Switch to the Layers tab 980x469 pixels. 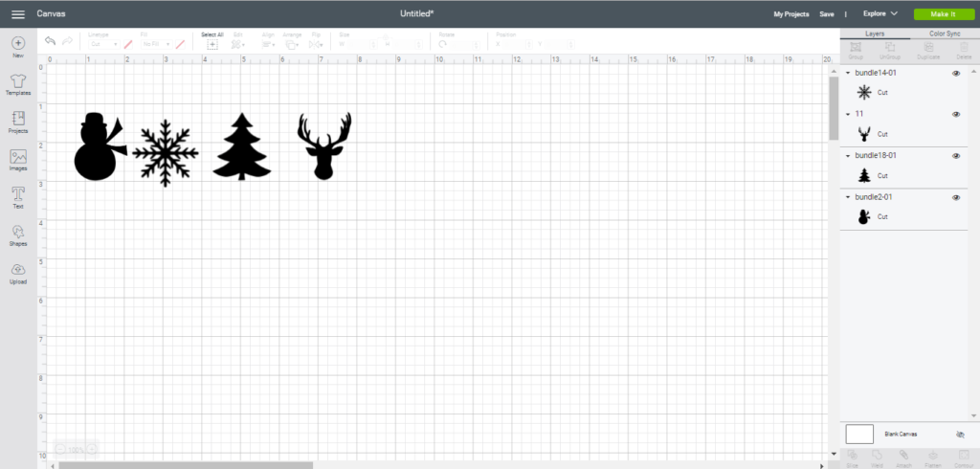click(x=875, y=33)
